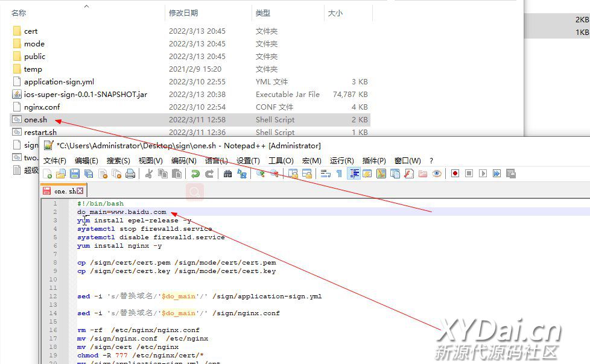Start macro recording with red record icon
The height and width of the screenshot is (364, 590).
(455, 174)
